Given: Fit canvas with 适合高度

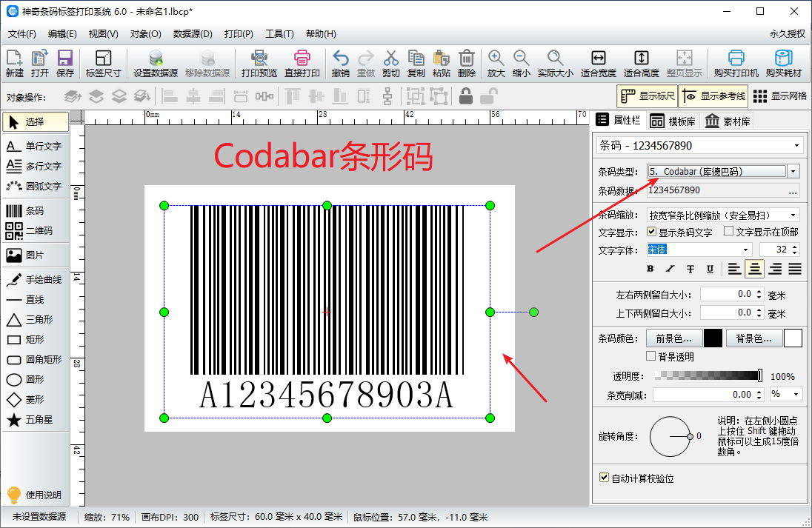Looking at the screenshot, I should tap(641, 64).
